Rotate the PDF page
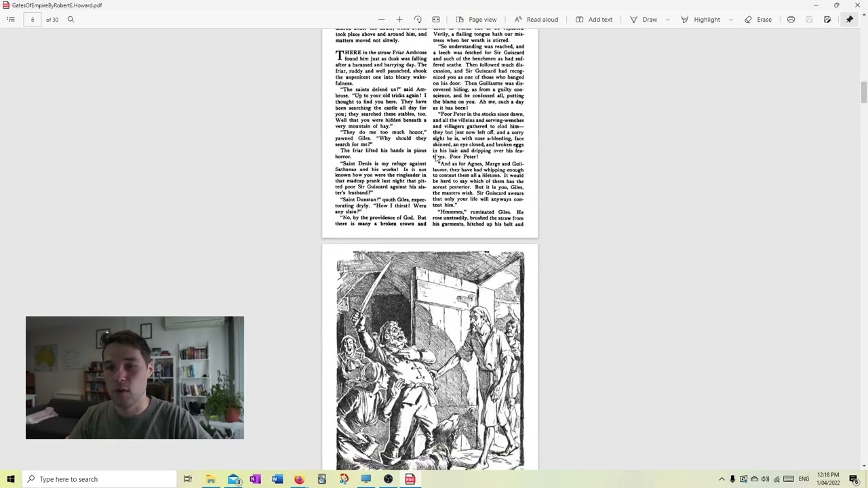The image size is (868, 488). (418, 19)
